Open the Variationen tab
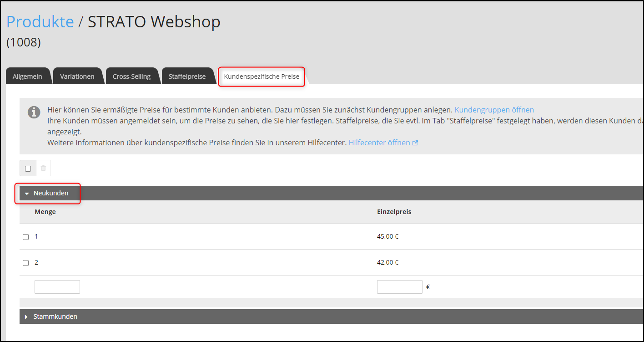 tap(78, 76)
